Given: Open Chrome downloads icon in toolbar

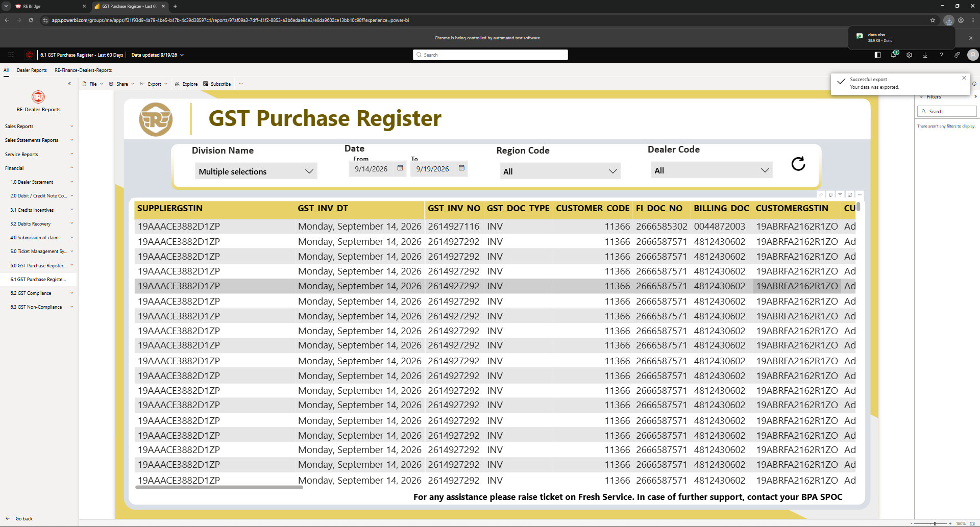Looking at the screenshot, I should pos(948,20).
